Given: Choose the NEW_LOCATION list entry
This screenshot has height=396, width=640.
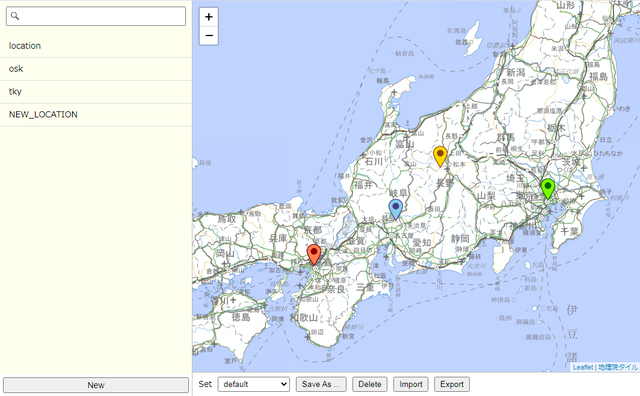Looking at the screenshot, I should [x=96, y=114].
